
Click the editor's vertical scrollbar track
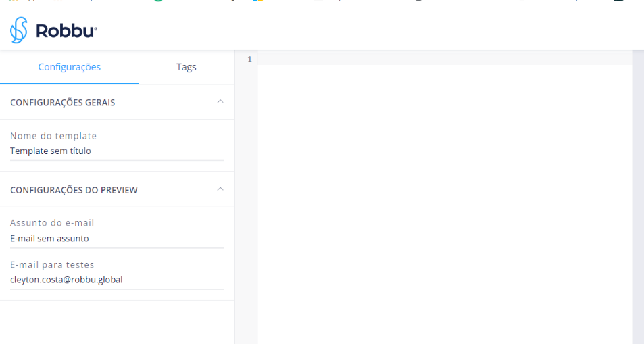point(637,203)
